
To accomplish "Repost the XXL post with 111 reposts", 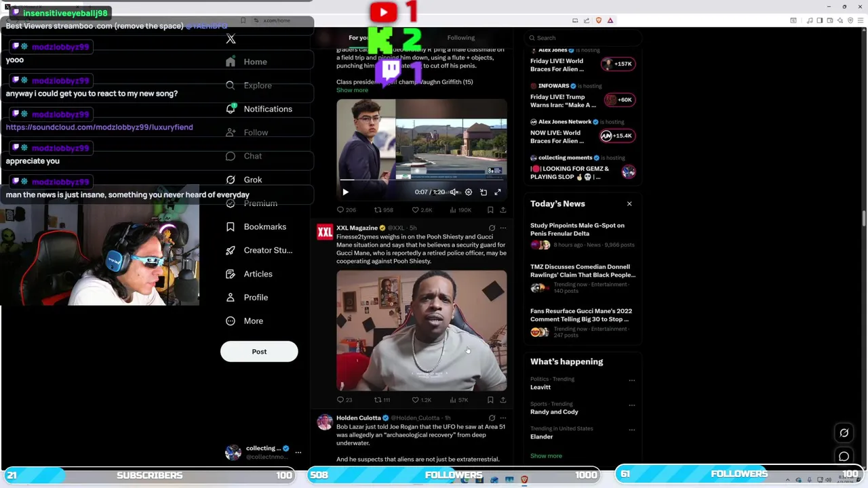I will [382, 400].
